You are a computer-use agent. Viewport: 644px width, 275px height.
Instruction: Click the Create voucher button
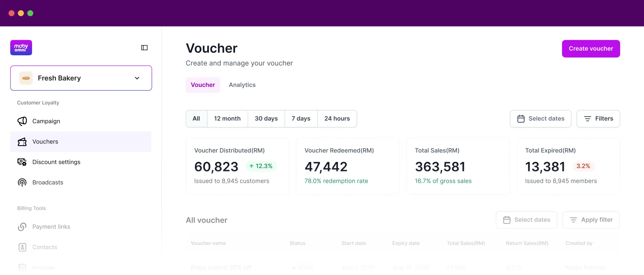click(x=591, y=48)
